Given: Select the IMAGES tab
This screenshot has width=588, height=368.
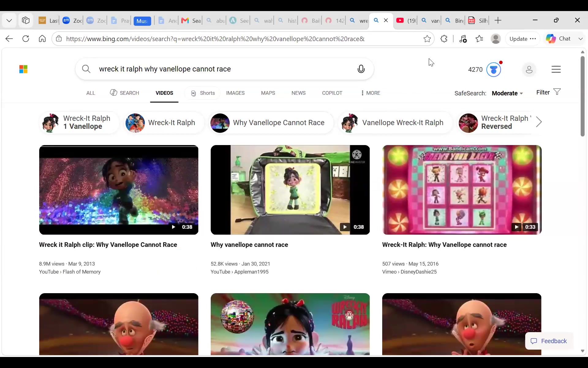Looking at the screenshot, I should (x=235, y=93).
